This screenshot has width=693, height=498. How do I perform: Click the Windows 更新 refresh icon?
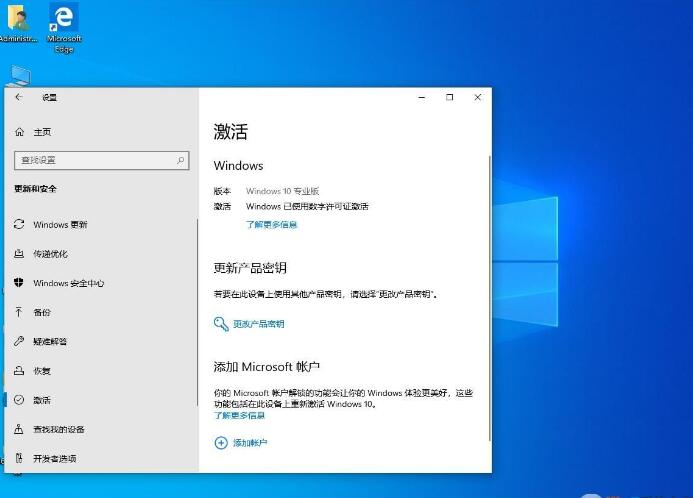click(x=19, y=224)
